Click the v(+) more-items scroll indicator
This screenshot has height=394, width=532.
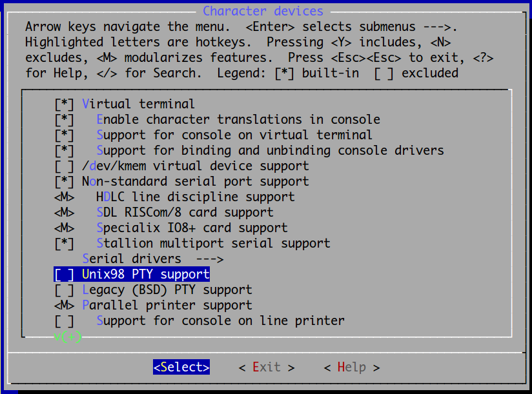point(68,337)
